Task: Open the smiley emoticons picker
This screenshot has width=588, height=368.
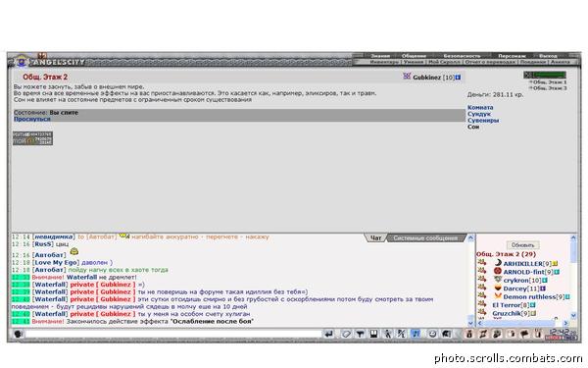Action: point(432,334)
